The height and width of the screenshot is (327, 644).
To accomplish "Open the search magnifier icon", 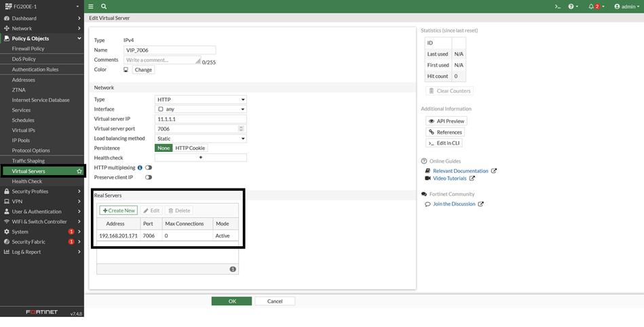I will click(x=104, y=7).
